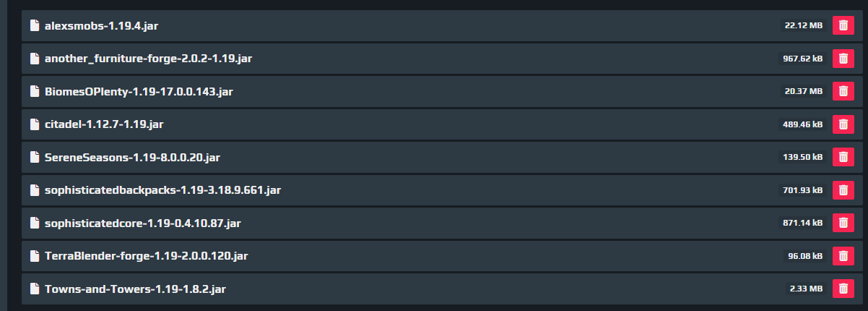Open alexsmobs-1.19.4.jar file name
This screenshot has width=868, height=311.
click(101, 25)
